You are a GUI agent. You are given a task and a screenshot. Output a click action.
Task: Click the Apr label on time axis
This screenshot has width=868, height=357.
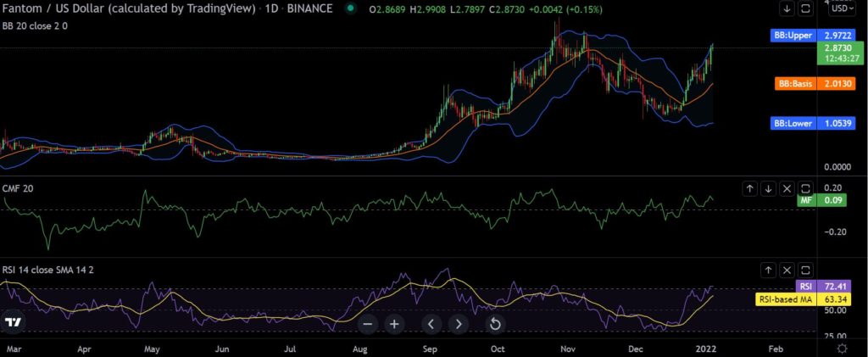pyautogui.click(x=84, y=349)
